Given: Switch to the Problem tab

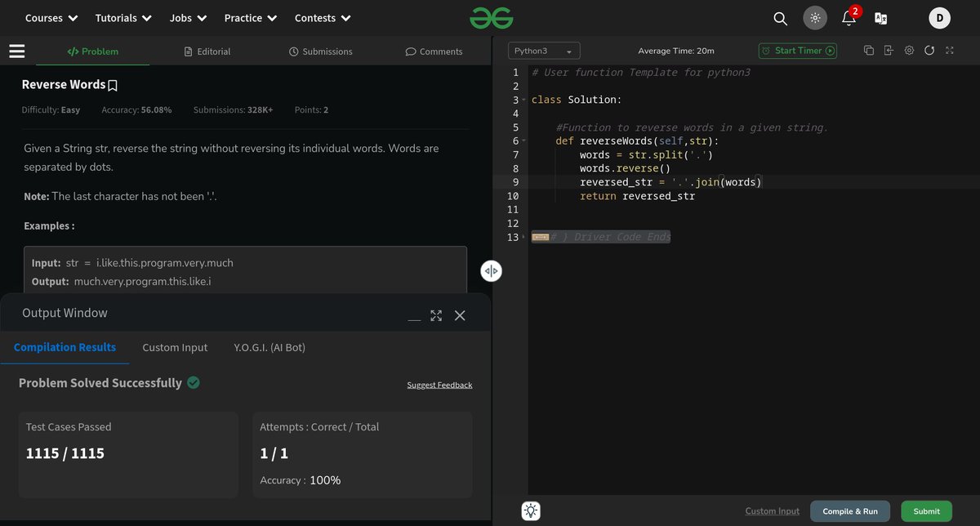Looking at the screenshot, I should pyautogui.click(x=92, y=51).
